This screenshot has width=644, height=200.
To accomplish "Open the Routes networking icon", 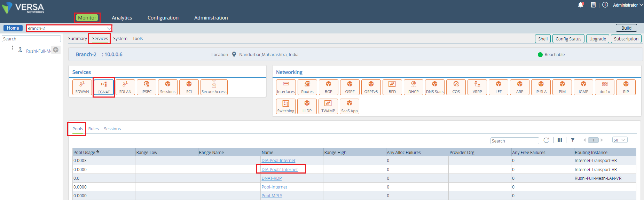I will (307, 87).
